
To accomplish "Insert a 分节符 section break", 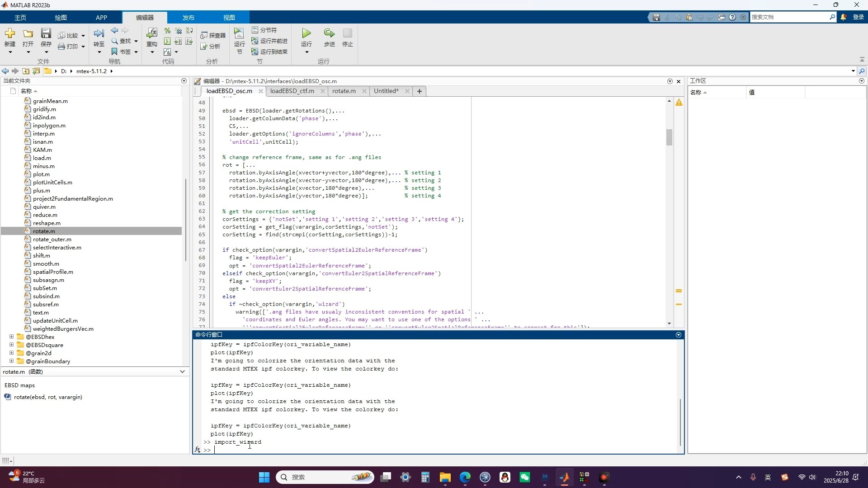I will click(264, 30).
